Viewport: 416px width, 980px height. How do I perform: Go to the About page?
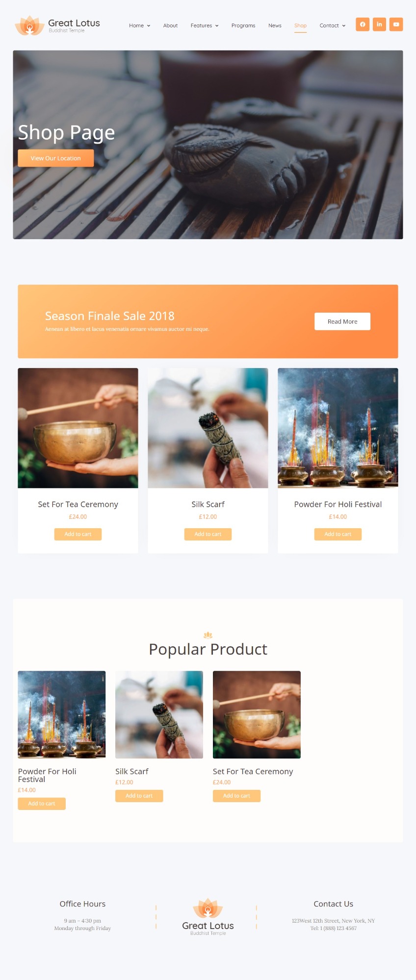170,25
